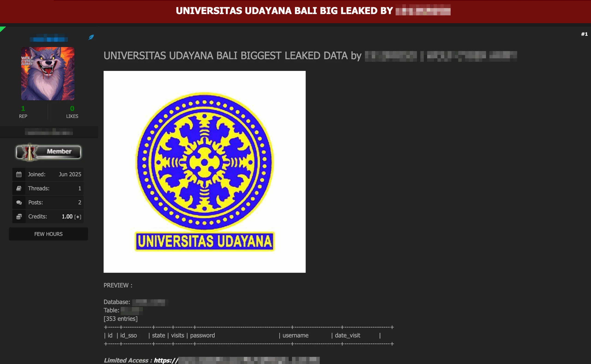Image resolution: width=591 pixels, height=364 pixels.
Task: Click the calendar icon next to Joined
Action: (19, 174)
